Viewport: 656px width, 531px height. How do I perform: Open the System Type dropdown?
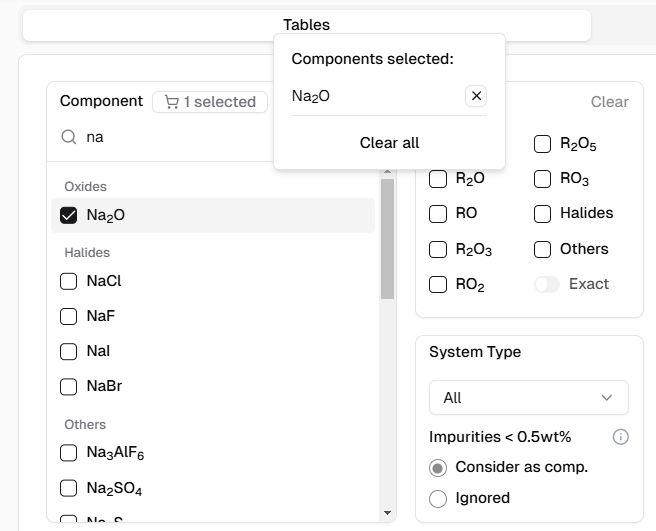pyautogui.click(x=528, y=398)
